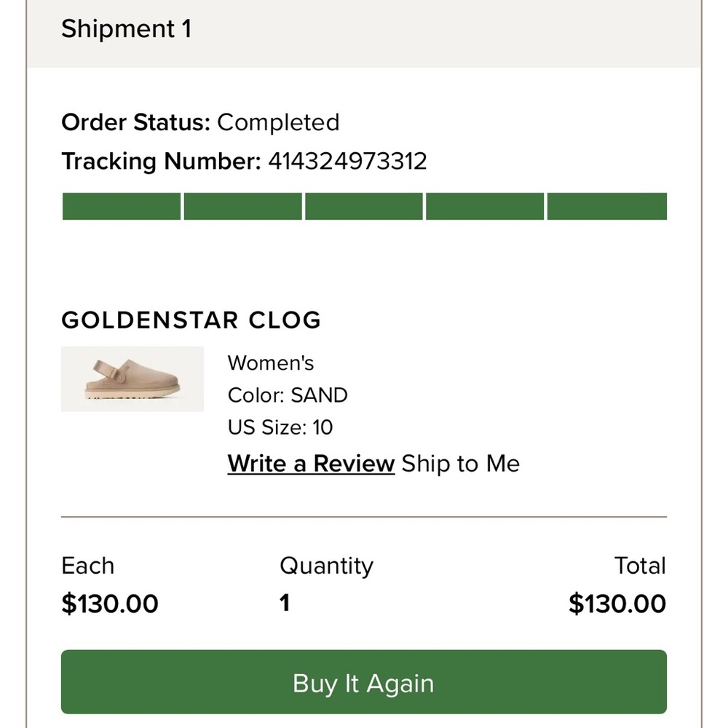Click the Quantity value 1
This screenshot has height=728, width=728.
pos(285,604)
